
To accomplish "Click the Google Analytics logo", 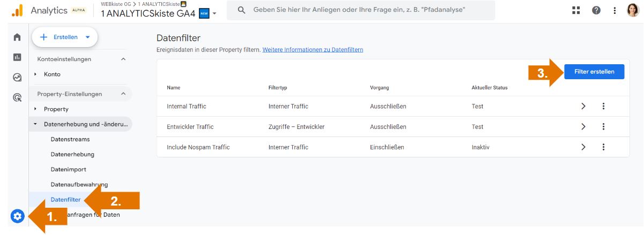I will point(17,10).
